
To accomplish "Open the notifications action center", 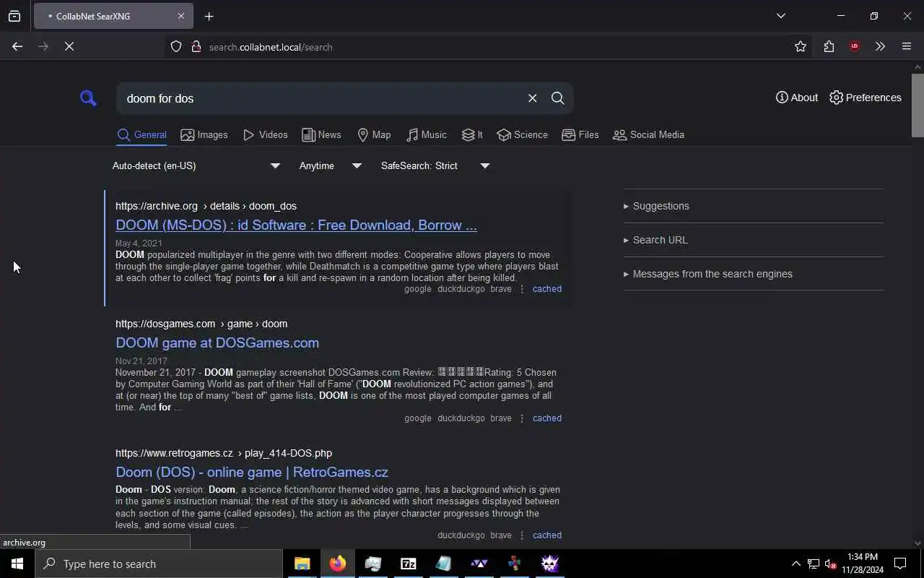I will click(900, 564).
